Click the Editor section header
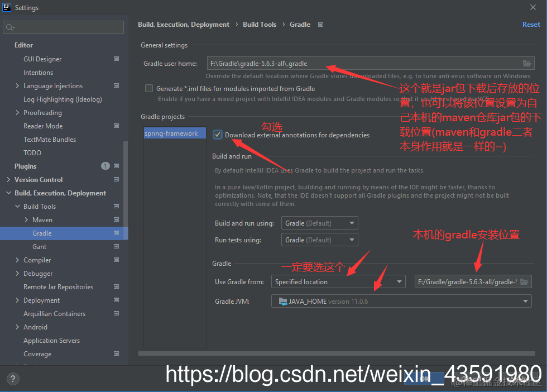The width and height of the screenshot is (547, 392). (23, 45)
